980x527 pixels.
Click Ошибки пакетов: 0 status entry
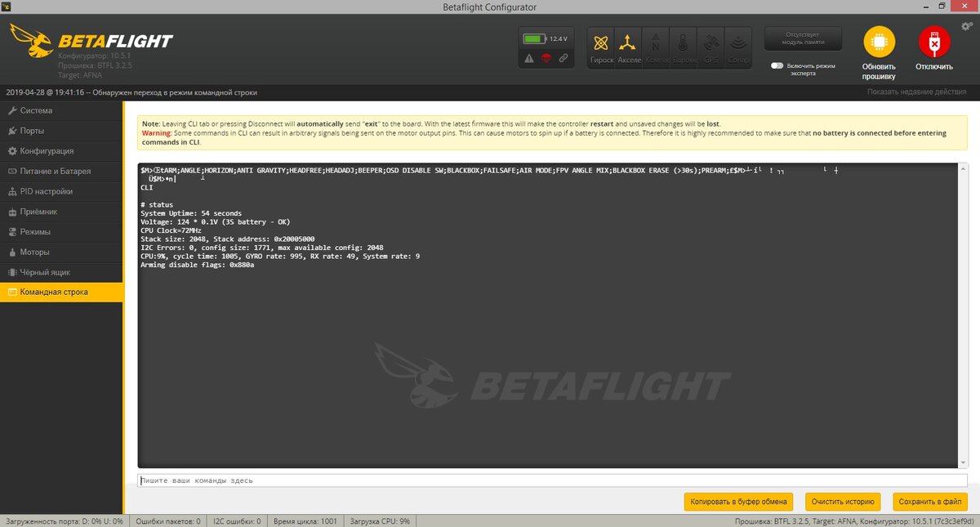167,521
